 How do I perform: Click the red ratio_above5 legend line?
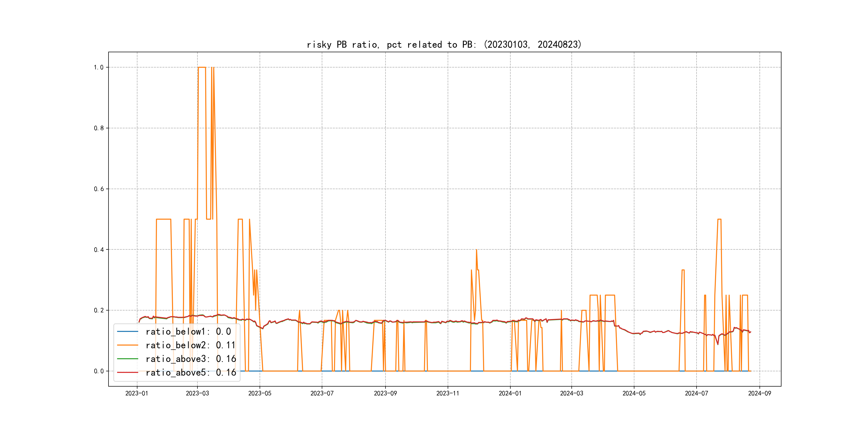127,372
